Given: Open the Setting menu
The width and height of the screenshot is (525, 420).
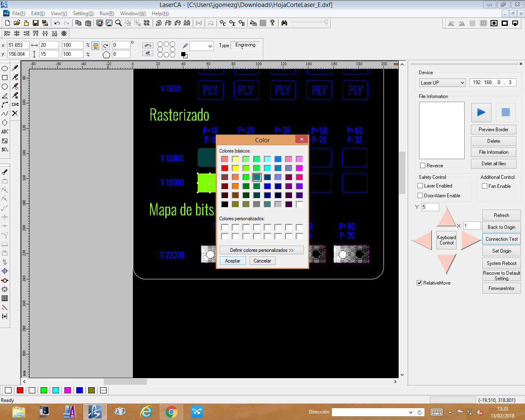Looking at the screenshot, I should click(83, 14).
